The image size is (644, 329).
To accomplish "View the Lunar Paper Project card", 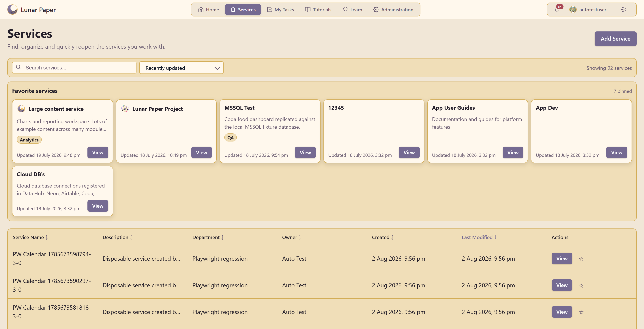I will (201, 152).
